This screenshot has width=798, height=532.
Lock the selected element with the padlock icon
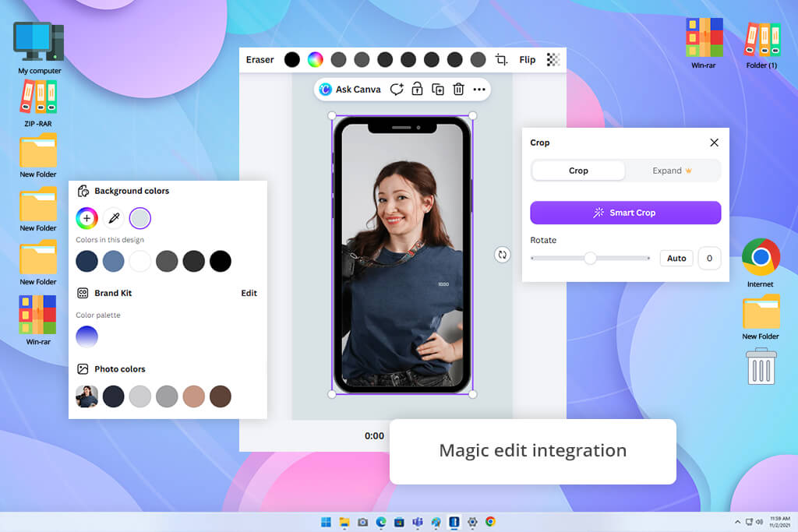tap(417, 89)
